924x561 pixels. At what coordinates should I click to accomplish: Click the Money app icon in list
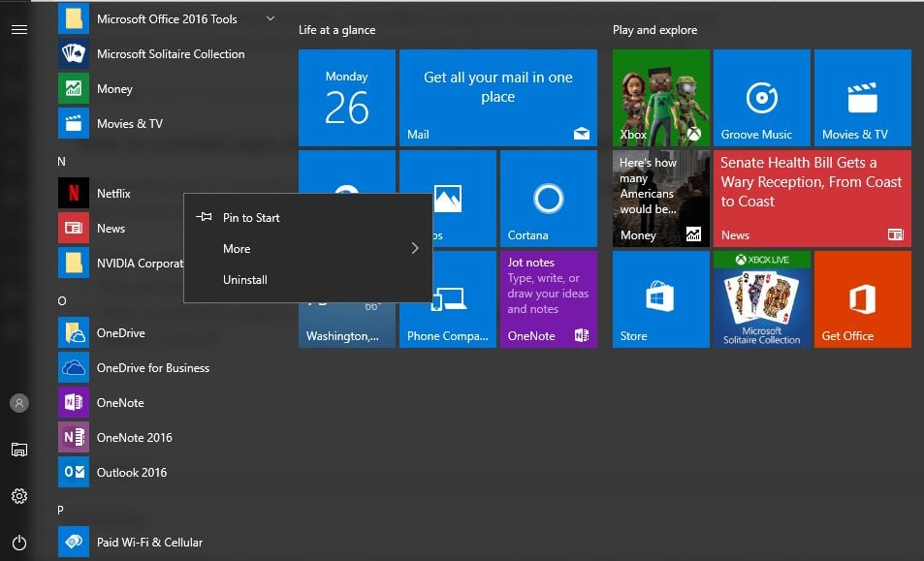point(74,89)
